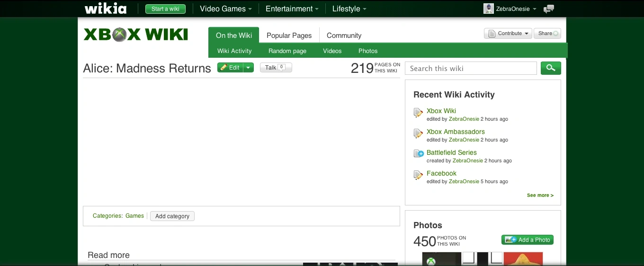Expand the Entertainment dropdown
Screen dimensions: 644x266
click(x=292, y=9)
